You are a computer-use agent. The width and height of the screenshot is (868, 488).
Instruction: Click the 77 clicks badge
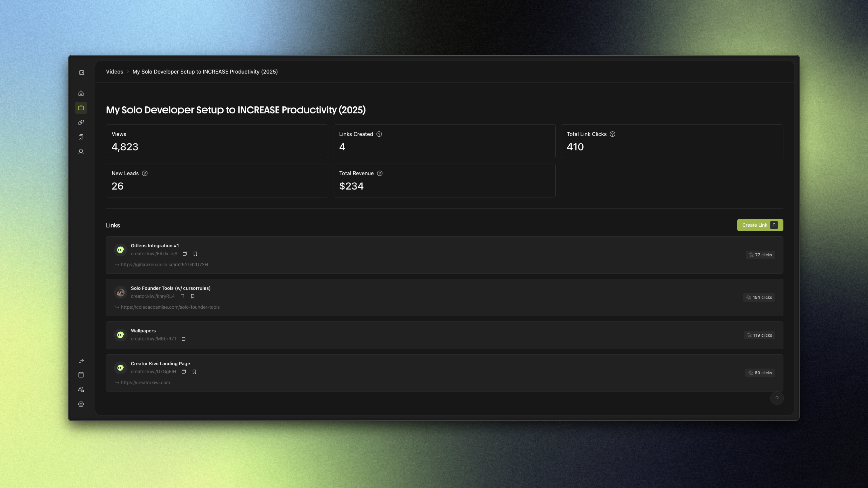(760, 255)
